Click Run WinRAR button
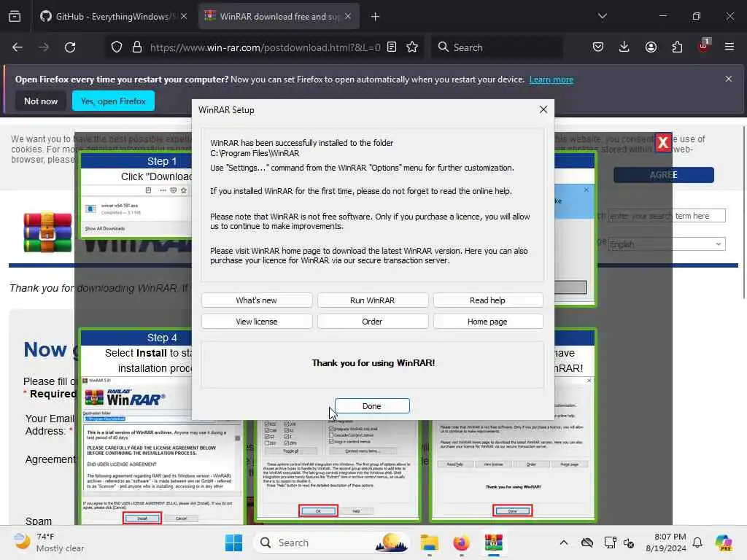This screenshot has width=747, height=560. click(372, 300)
